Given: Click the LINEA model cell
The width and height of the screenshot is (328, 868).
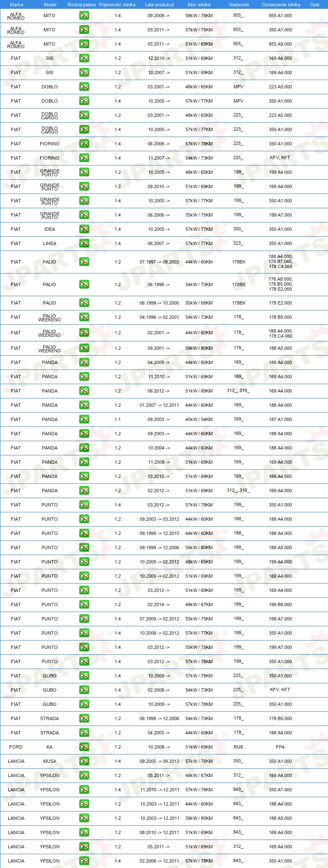Looking at the screenshot, I should tap(49, 243).
